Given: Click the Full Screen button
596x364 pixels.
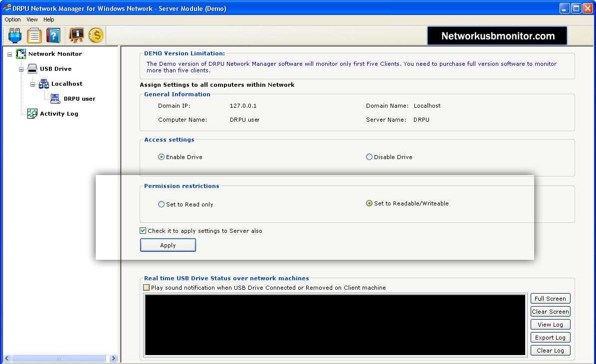Looking at the screenshot, I should point(551,299).
